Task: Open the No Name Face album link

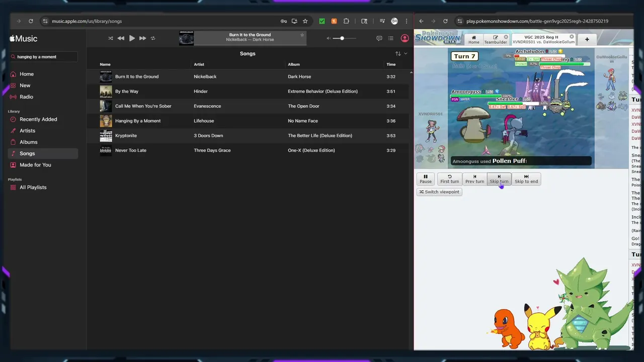Action: [x=303, y=121]
